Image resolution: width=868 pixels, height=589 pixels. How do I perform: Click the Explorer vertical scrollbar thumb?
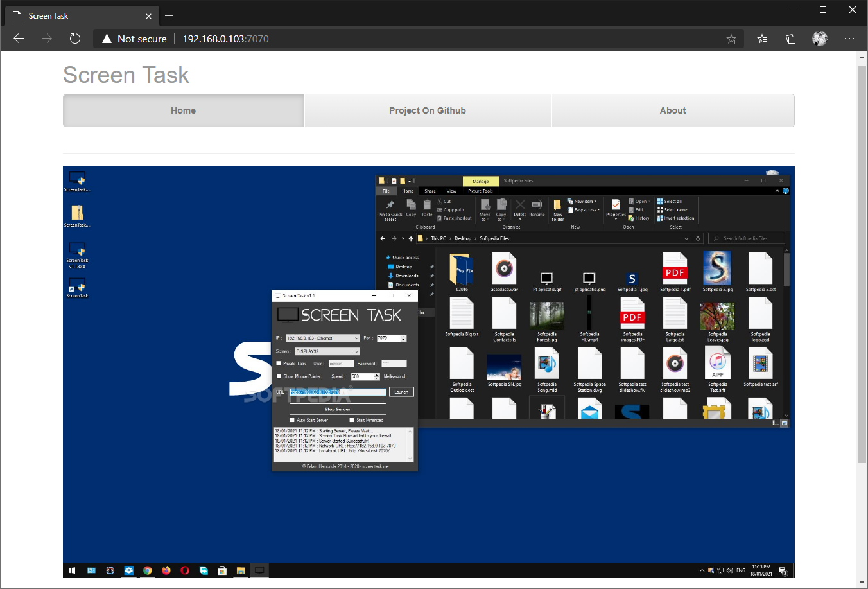tap(786, 270)
